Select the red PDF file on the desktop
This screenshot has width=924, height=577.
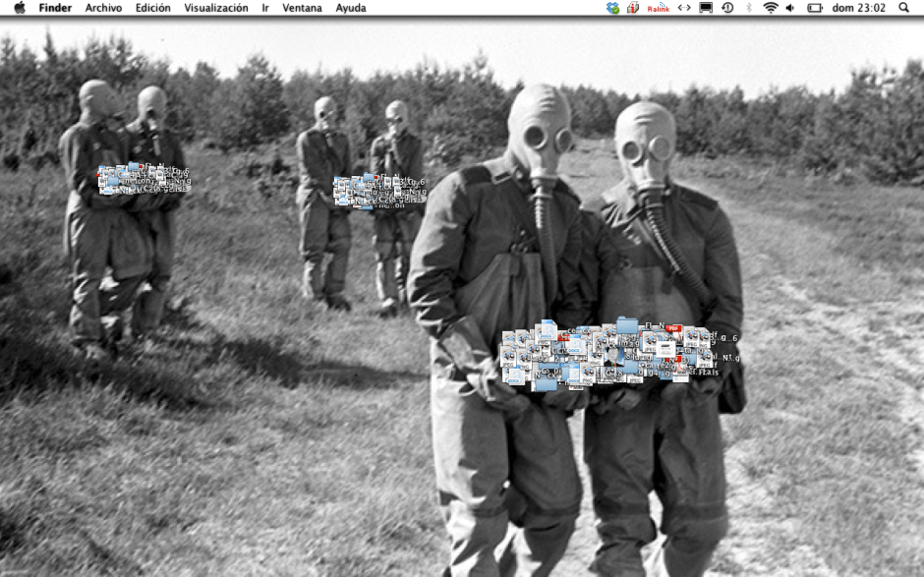point(672,330)
